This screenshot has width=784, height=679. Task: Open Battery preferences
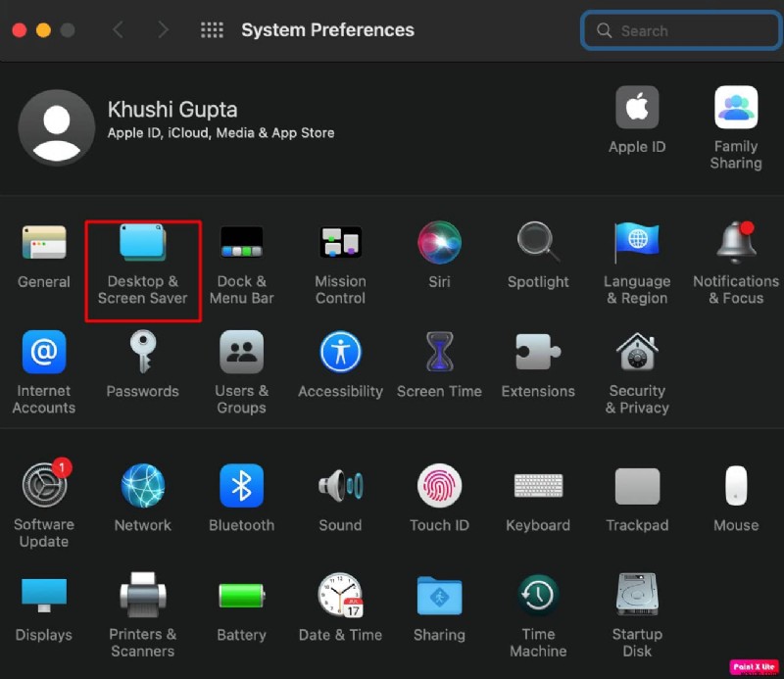point(242,595)
